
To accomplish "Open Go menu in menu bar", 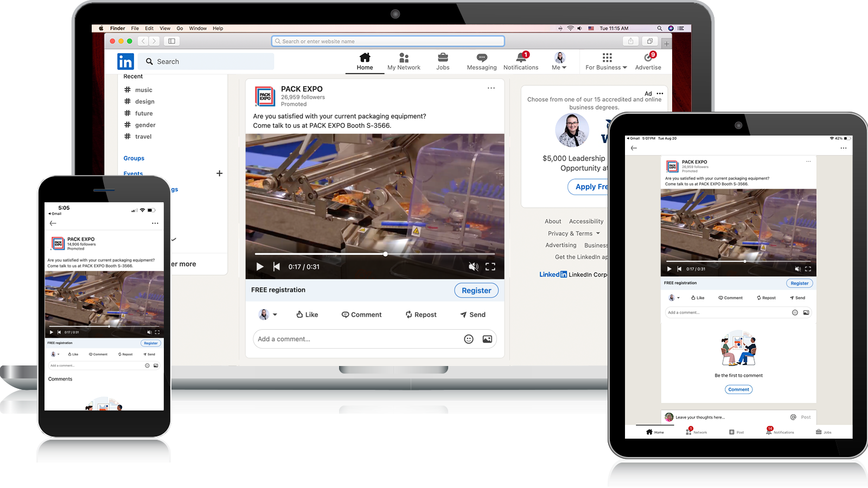I will click(x=180, y=28).
